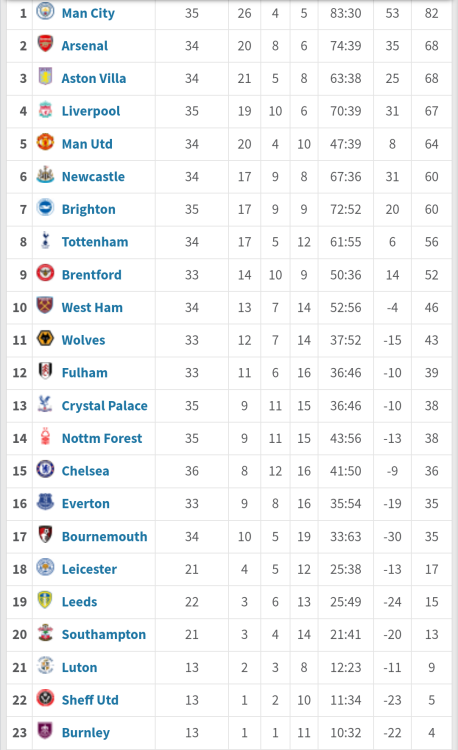
Task: Open the Burnley team link
Action: pyautogui.click(x=86, y=733)
